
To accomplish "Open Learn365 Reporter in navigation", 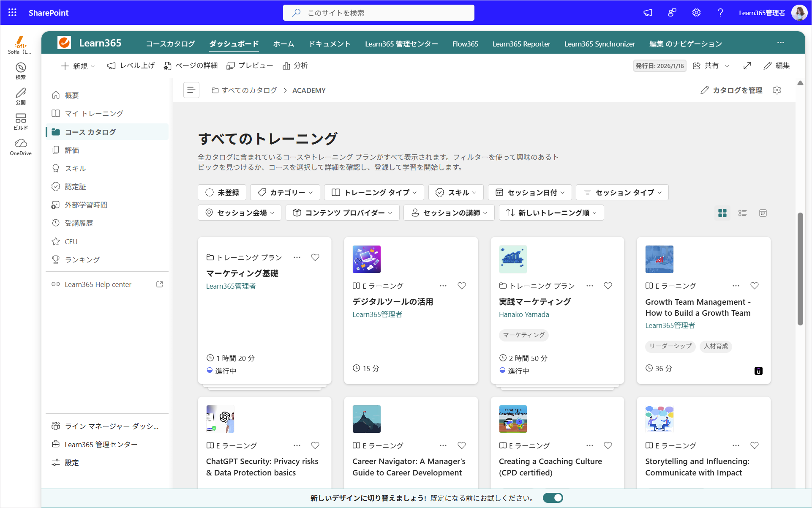I will pos(521,44).
